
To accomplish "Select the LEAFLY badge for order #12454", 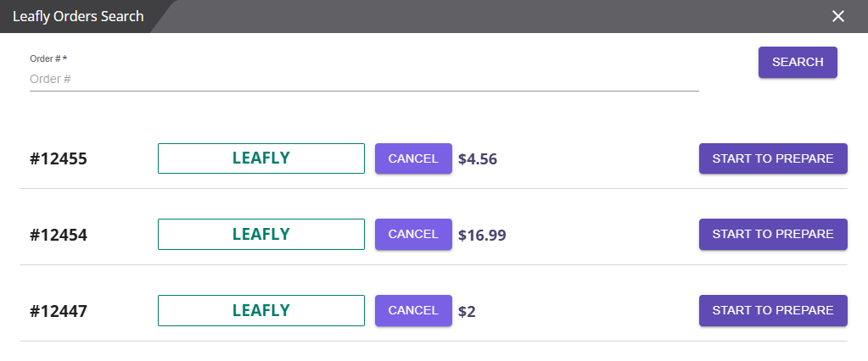I will [x=260, y=235].
